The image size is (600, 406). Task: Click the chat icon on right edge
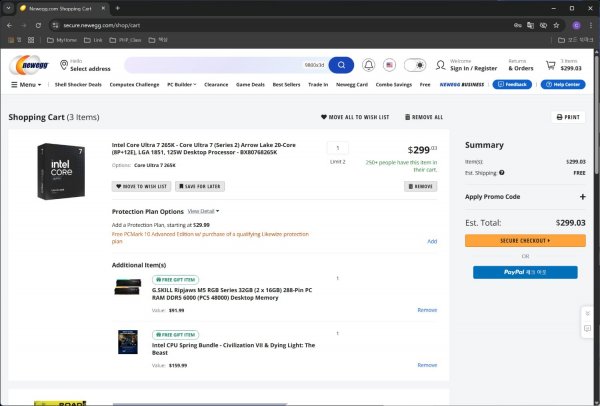(x=587, y=329)
